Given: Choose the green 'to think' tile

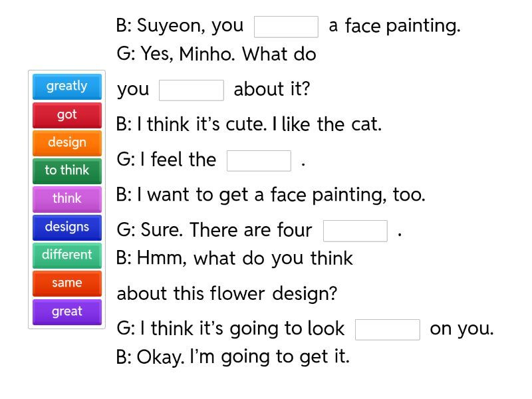Looking at the screenshot, I should [x=66, y=171].
